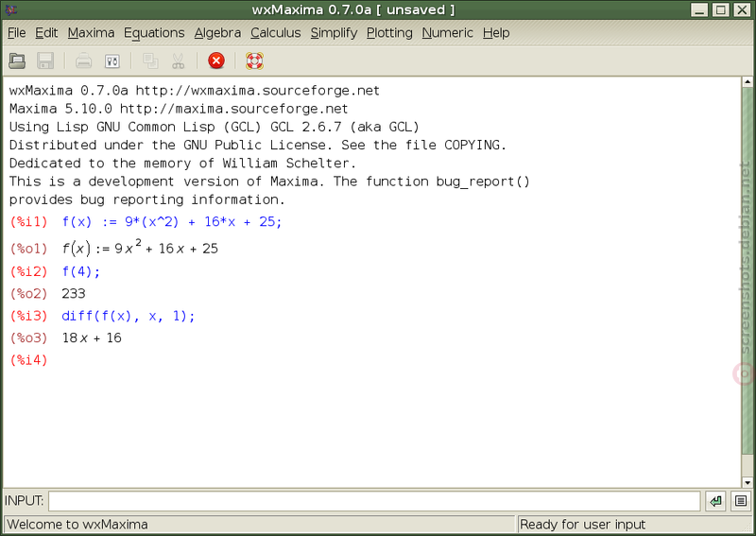Viewport: 756px width, 536px height.
Task: Interrupt computation with red stop icon
Action: [216, 61]
